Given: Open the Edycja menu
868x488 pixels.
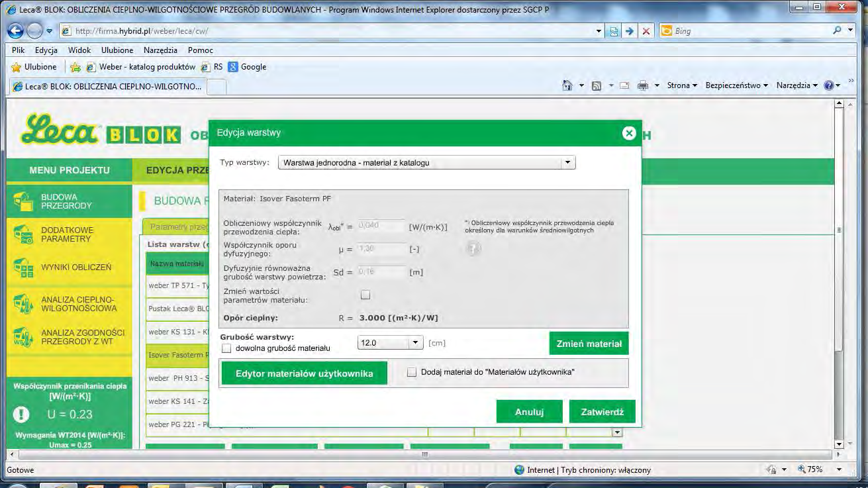Looking at the screenshot, I should coord(46,50).
